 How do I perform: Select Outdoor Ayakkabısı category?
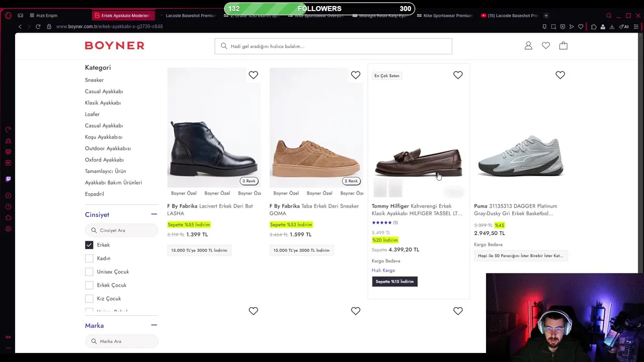(108, 148)
